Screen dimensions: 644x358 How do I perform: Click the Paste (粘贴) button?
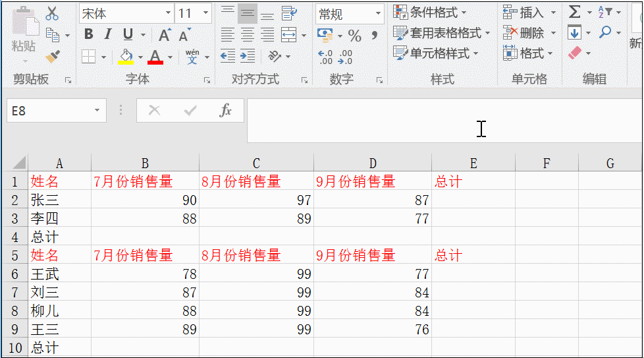coord(24,35)
